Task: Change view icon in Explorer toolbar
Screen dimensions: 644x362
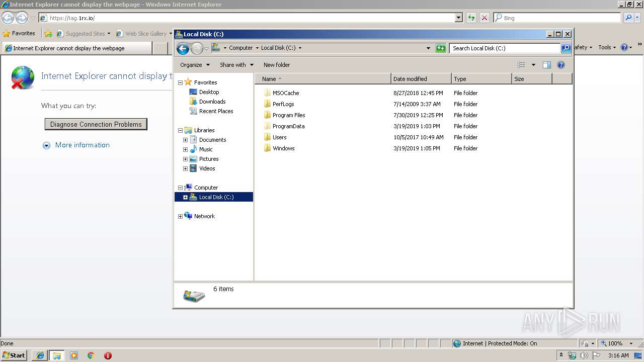Action: [521, 65]
